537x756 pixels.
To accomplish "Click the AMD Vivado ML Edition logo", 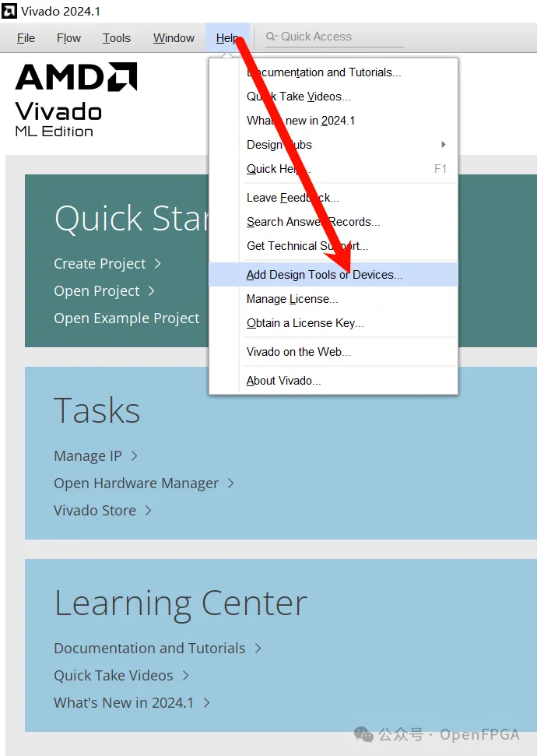I will coord(75,99).
